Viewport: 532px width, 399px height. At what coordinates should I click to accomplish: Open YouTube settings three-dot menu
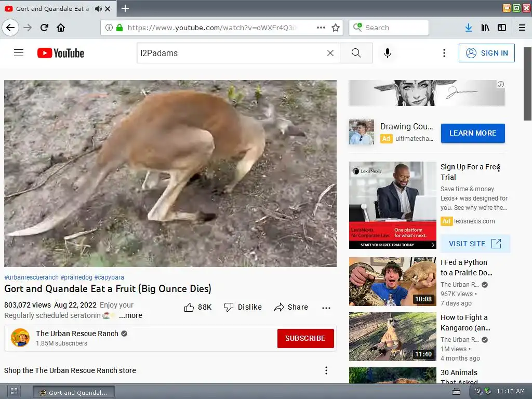444,53
